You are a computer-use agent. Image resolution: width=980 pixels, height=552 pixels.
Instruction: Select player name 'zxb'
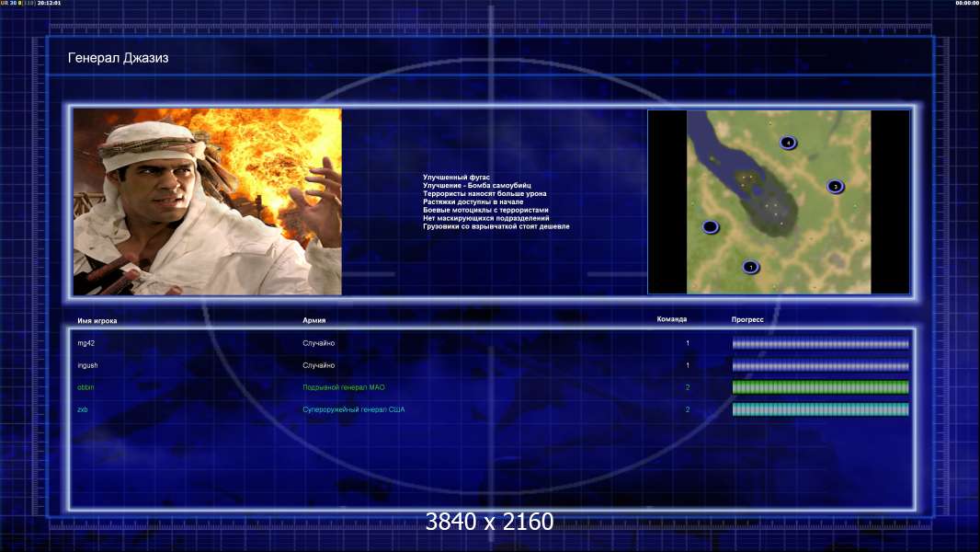tap(83, 409)
